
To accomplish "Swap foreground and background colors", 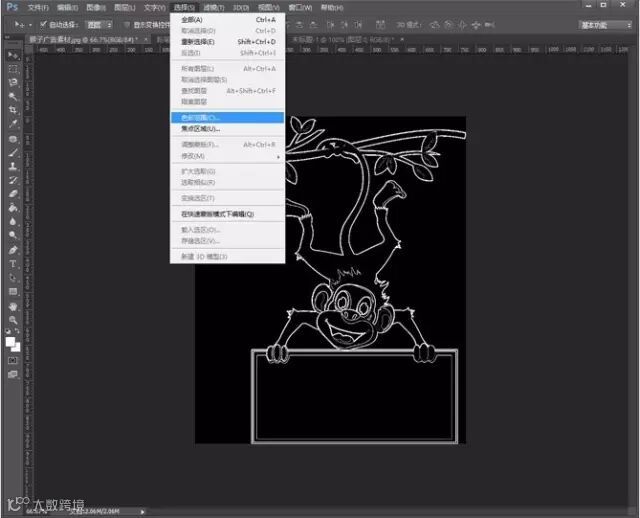I will pyautogui.click(x=17, y=331).
